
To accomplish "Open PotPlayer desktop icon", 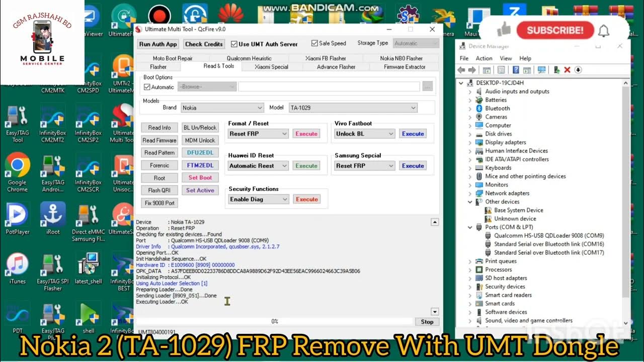I will pos(18,219).
